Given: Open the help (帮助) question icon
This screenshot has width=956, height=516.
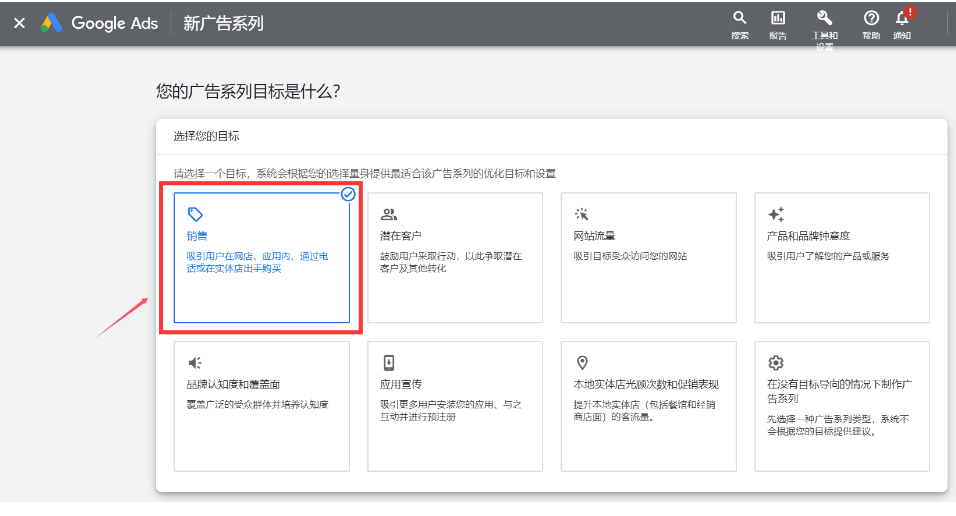Looking at the screenshot, I should (x=871, y=18).
